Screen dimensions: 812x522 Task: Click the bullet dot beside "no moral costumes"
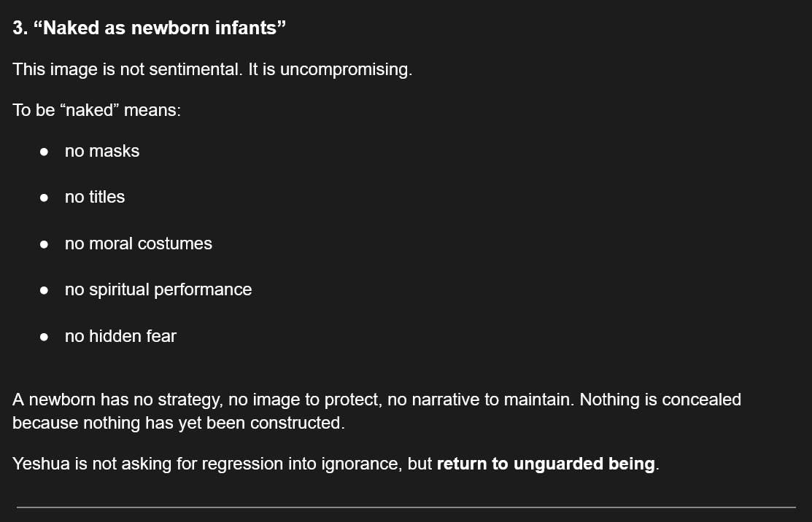tap(45, 244)
